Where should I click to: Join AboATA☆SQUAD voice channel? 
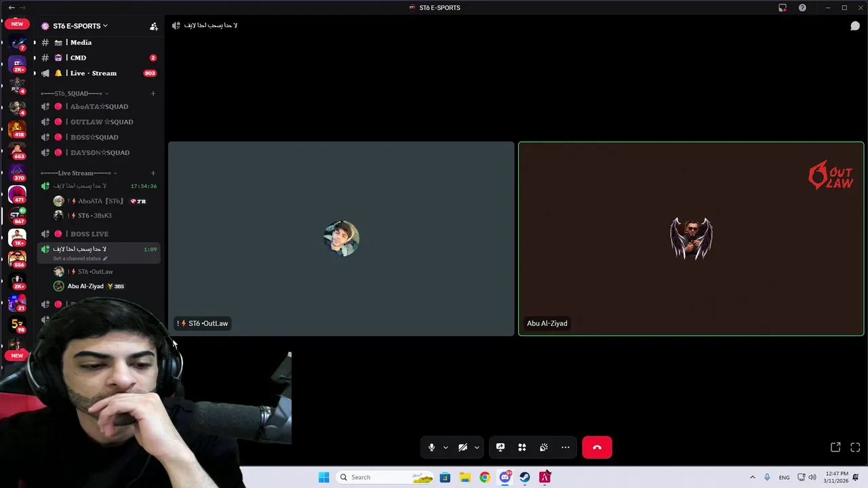tap(98, 106)
